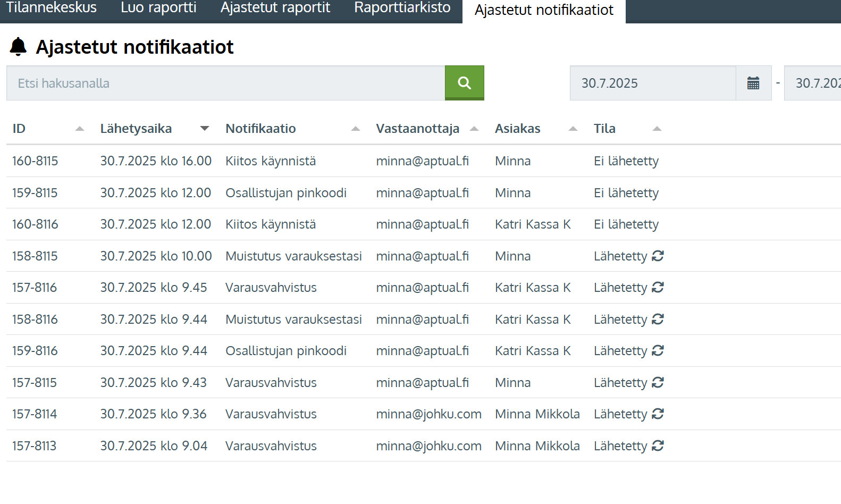Go to Raporttiarkisto tab
Viewport: 841px width, 504px height.
tap(402, 8)
